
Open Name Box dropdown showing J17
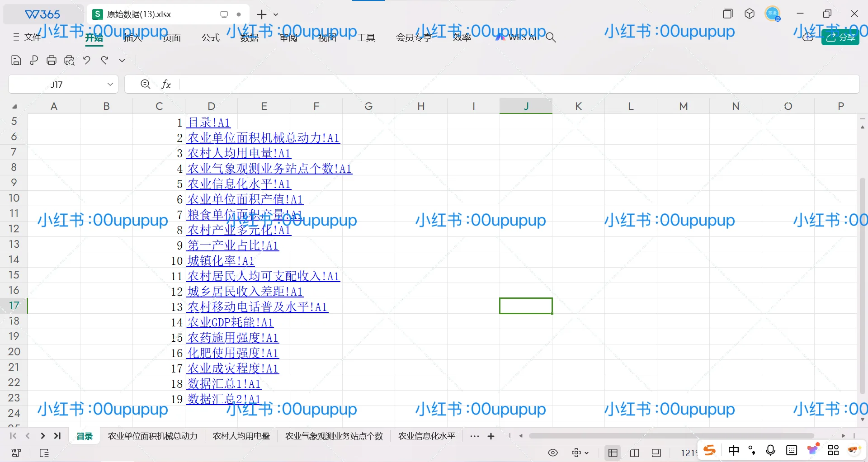point(110,84)
